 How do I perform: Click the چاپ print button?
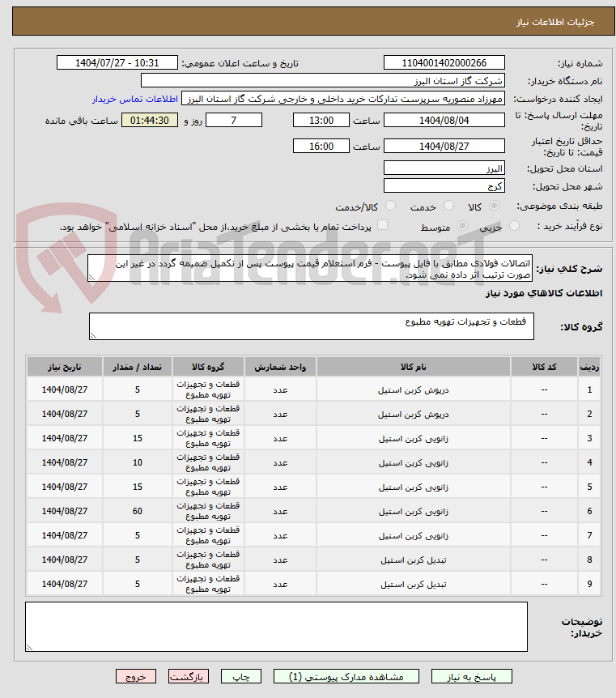click(240, 677)
